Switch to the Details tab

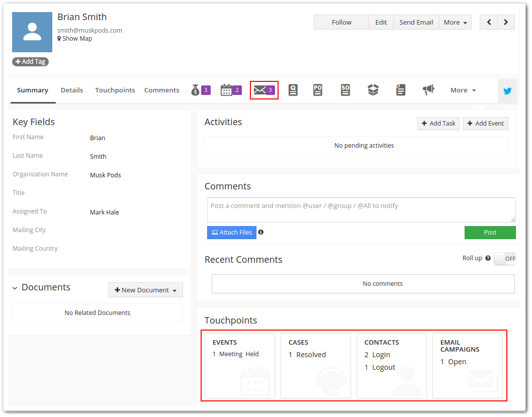[72, 90]
